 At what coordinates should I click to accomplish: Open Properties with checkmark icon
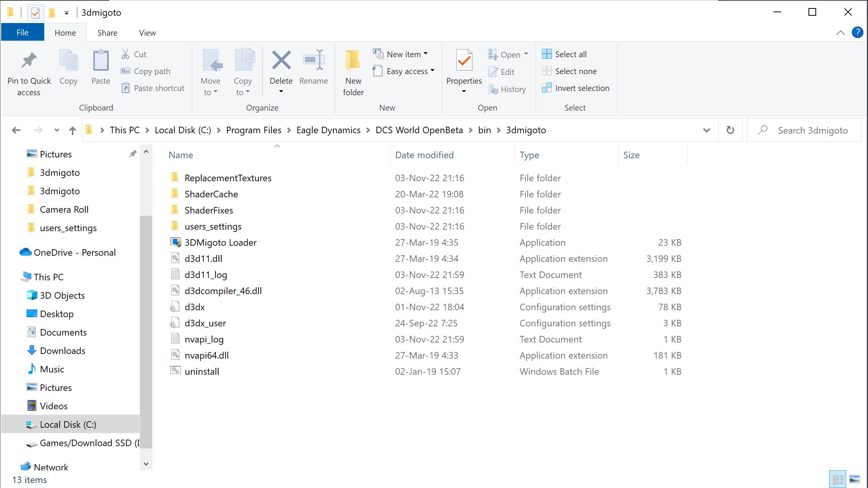pos(464,60)
